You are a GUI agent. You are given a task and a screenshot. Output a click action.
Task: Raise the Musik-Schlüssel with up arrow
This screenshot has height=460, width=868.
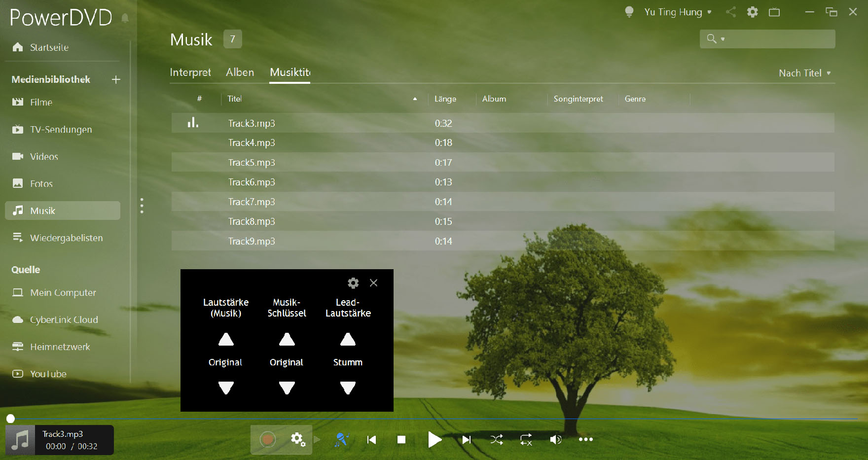click(x=287, y=340)
